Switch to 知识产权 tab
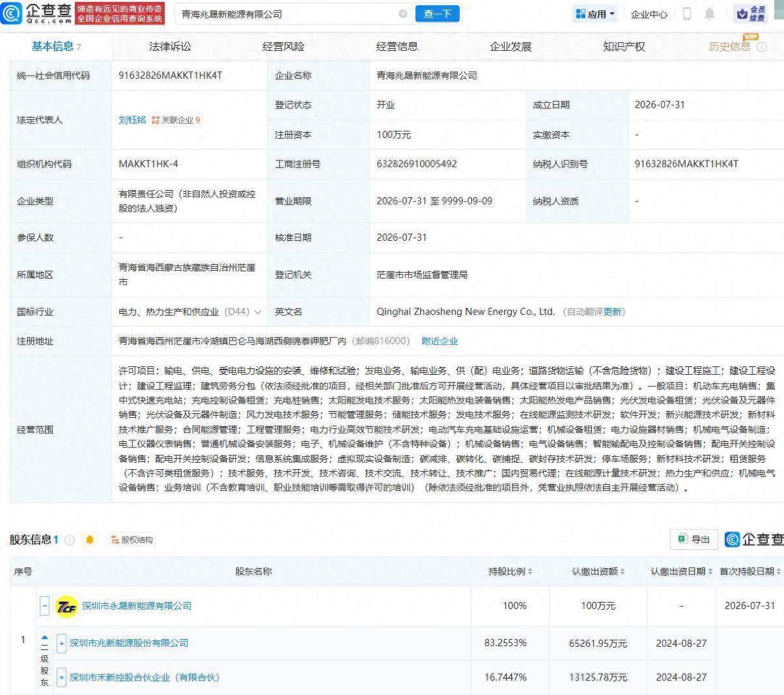Screen dimensions: 784x695 pos(624,46)
